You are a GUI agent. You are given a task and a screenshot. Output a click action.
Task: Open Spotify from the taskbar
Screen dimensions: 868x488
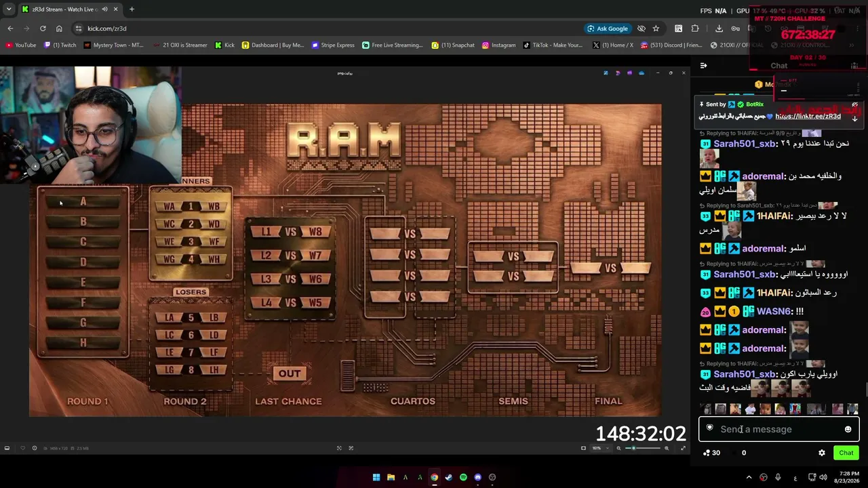click(463, 477)
